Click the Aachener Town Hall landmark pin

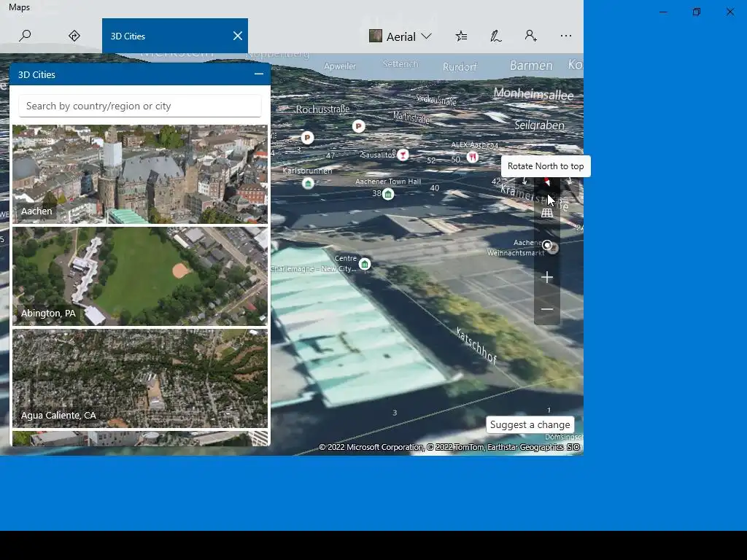pos(388,194)
